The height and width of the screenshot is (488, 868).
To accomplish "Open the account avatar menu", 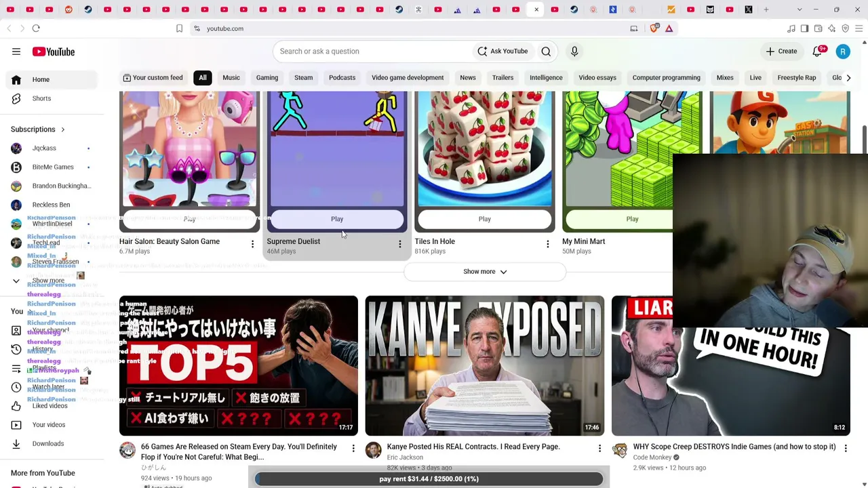I will [843, 52].
